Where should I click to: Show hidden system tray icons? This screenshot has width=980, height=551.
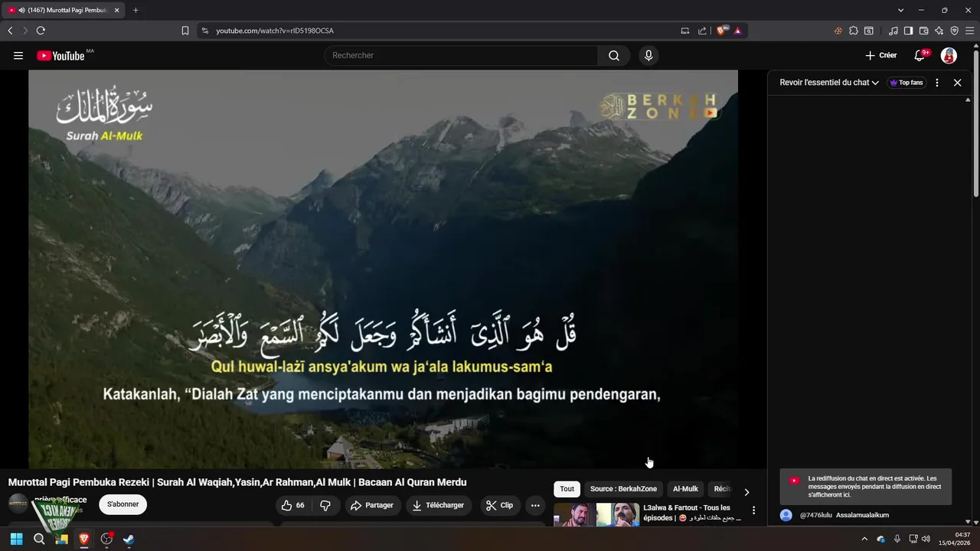tap(864, 539)
